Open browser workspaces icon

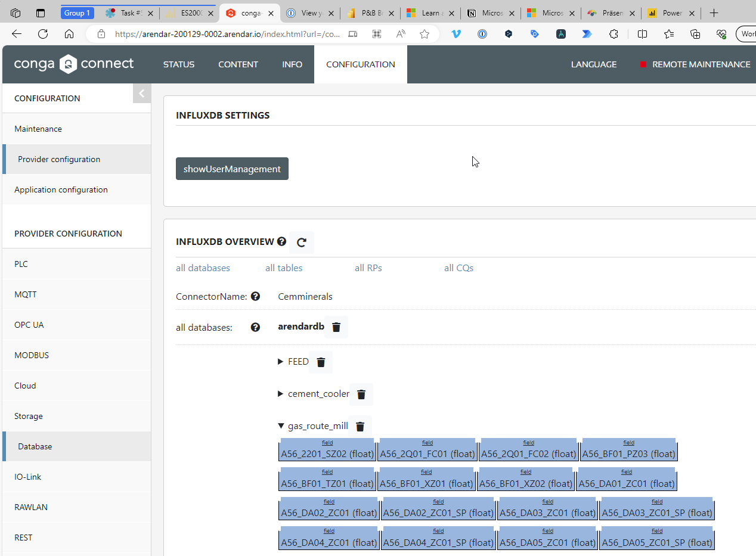pos(16,13)
